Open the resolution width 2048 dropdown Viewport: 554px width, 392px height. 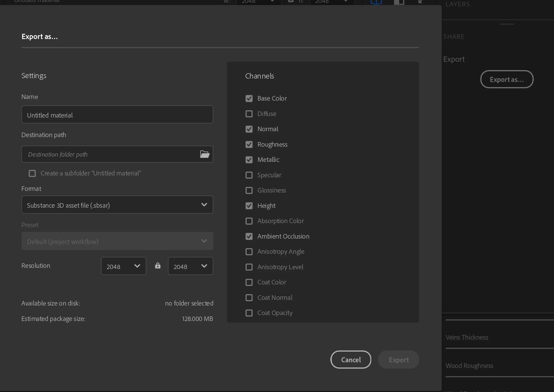point(123,266)
